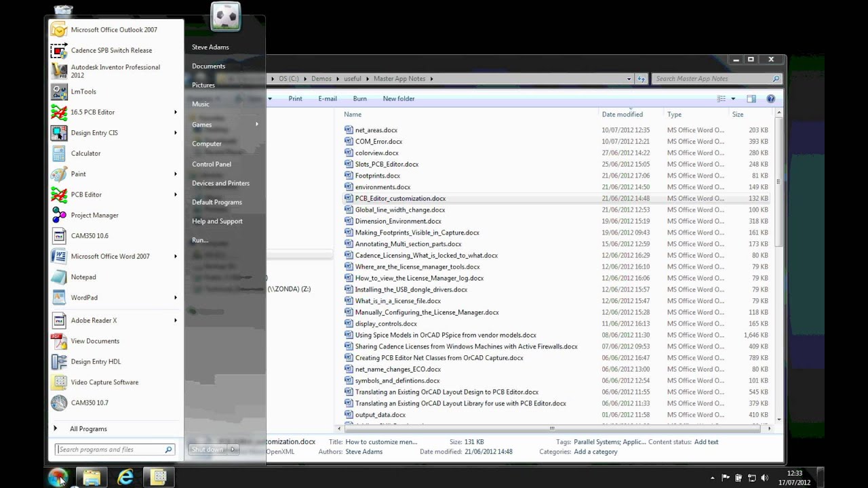
Task: Open Video Capture Software icon
Action: [60, 382]
